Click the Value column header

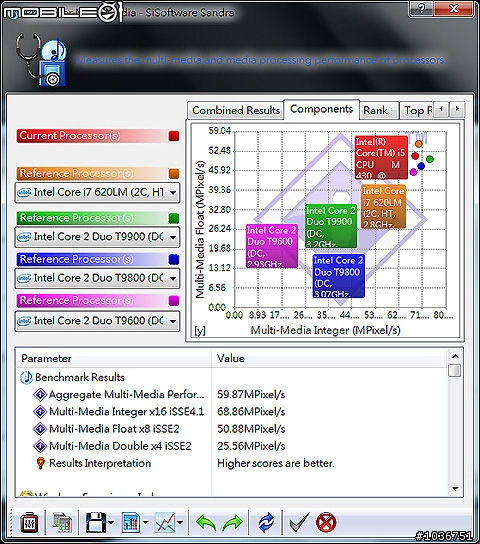(x=328, y=358)
